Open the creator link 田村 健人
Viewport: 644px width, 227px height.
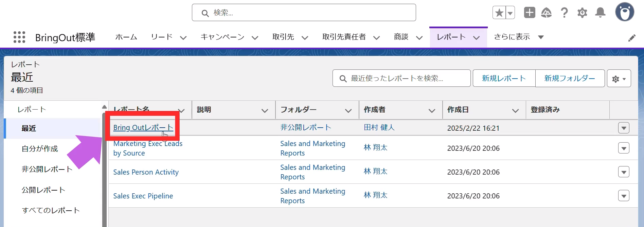point(379,128)
